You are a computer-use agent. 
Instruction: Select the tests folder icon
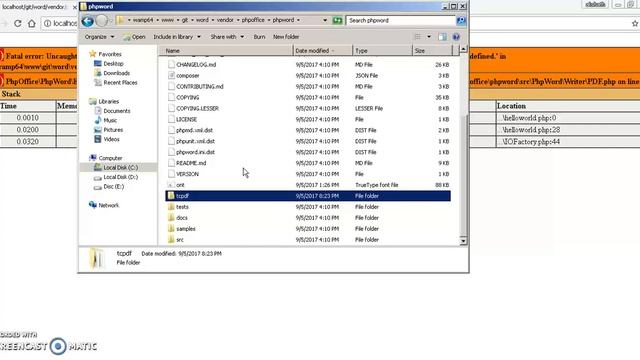[171, 207]
